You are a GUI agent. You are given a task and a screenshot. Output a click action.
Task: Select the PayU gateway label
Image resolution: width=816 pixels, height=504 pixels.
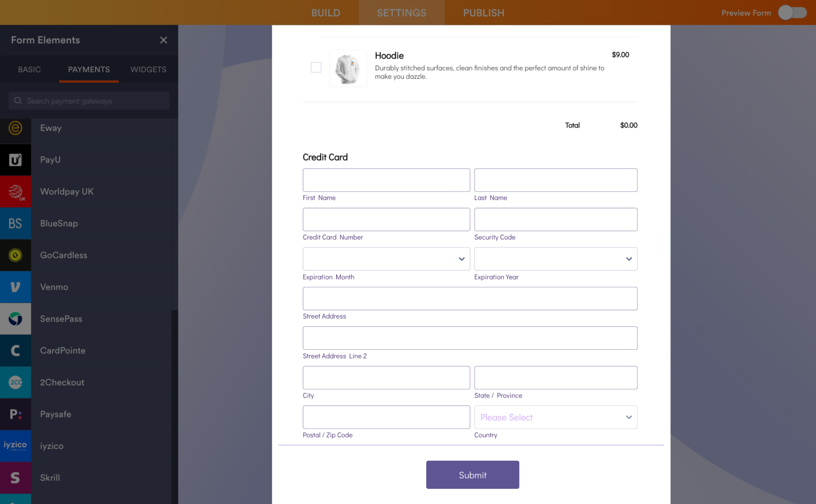click(50, 160)
